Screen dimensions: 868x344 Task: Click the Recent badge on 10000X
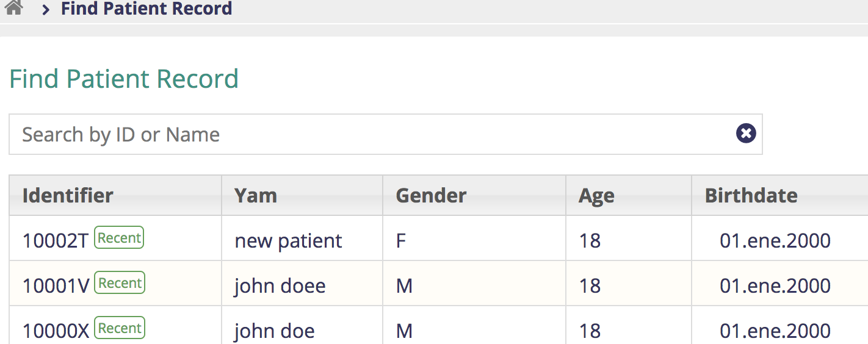click(x=120, y=328)
